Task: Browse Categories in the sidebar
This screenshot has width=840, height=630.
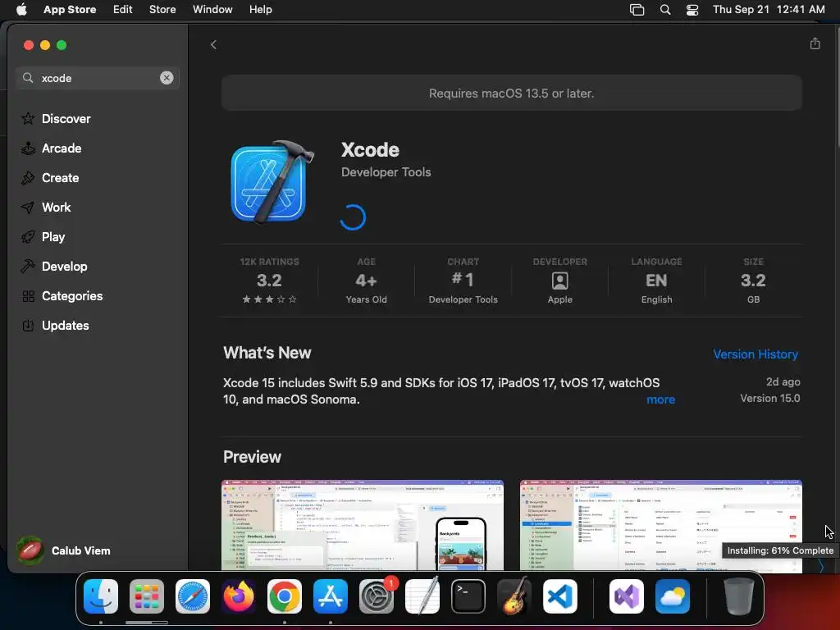Action: 62,295
